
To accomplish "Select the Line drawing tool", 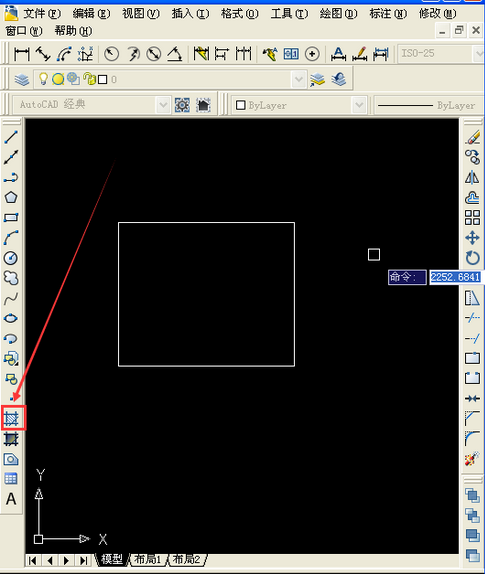I will tap(11, 137).
